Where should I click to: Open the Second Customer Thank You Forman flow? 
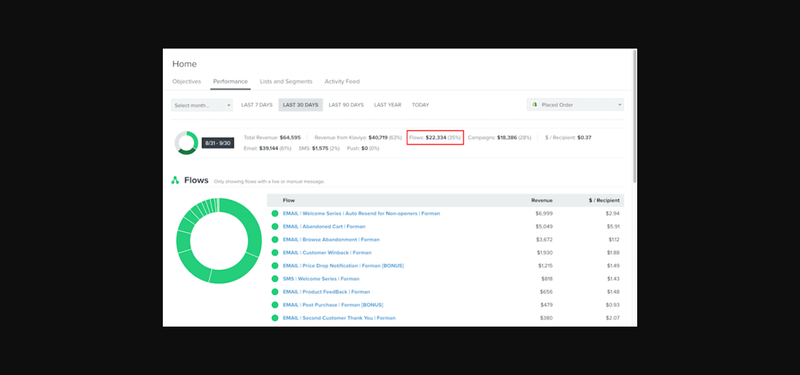pyautogui.click(x=339, y=318)
